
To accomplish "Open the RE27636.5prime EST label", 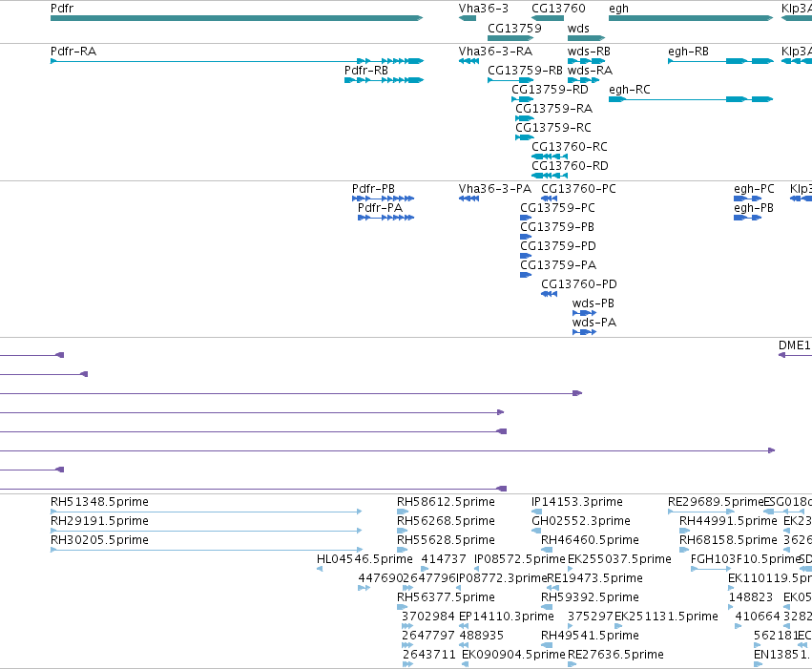I will (615, 656).
